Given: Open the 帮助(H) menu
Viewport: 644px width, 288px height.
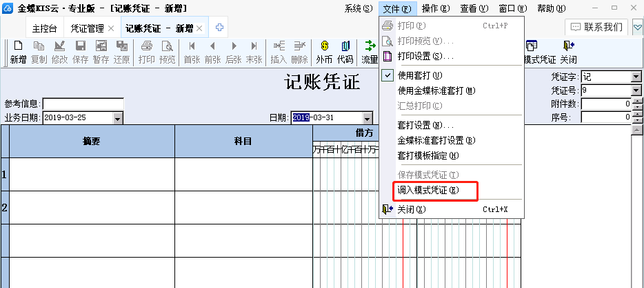Looking at the screenshot, I should point(551,8).
